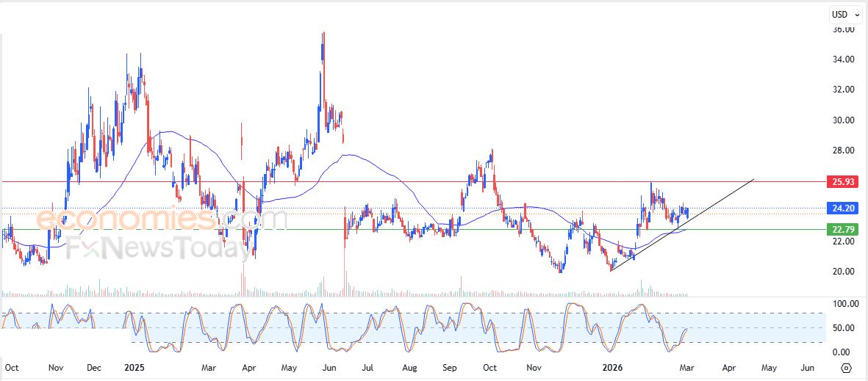The height and width of the screenshot is (381, 868).
Task: Click the 20.00 price scale label
Action: (843, 272)
